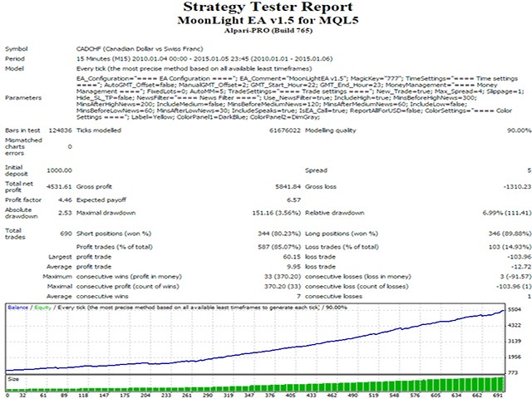This screenshot has width=532, height=399.
Task: Click the Strategy Tester Report title
Action: pos(268,7)
